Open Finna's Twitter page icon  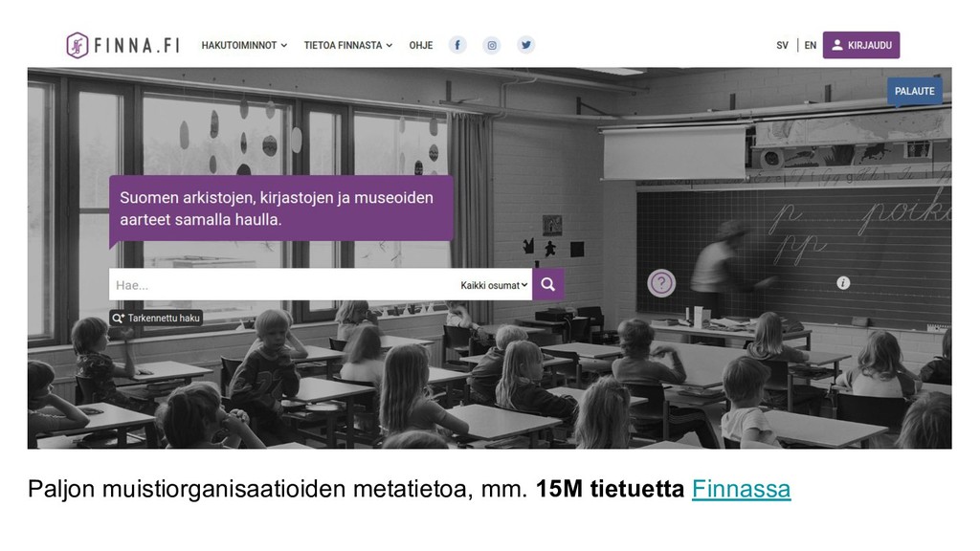526,45
